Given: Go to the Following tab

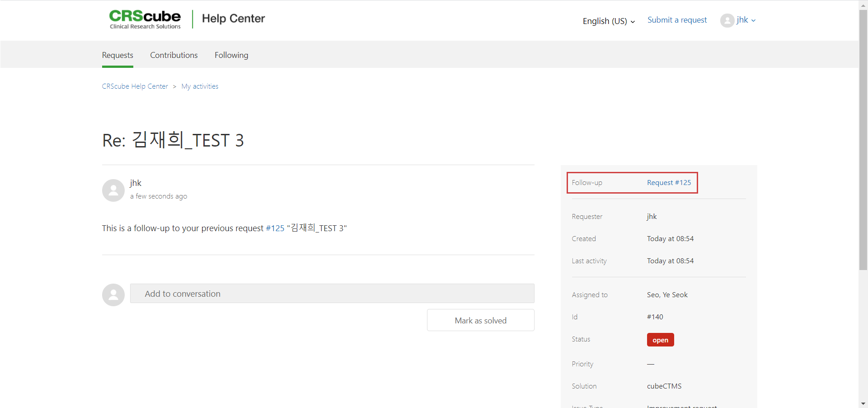Looking at the screenshot, I should (x=231, y=55).
